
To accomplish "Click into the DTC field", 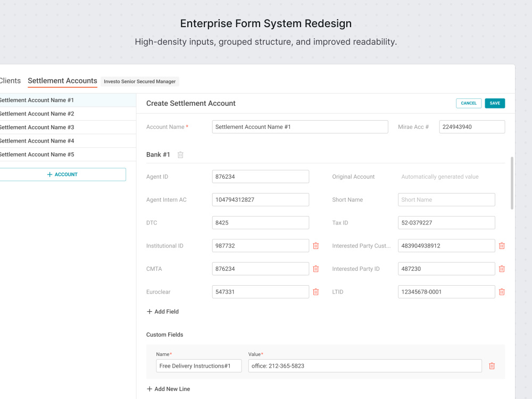I will click(x=261, y=222).
